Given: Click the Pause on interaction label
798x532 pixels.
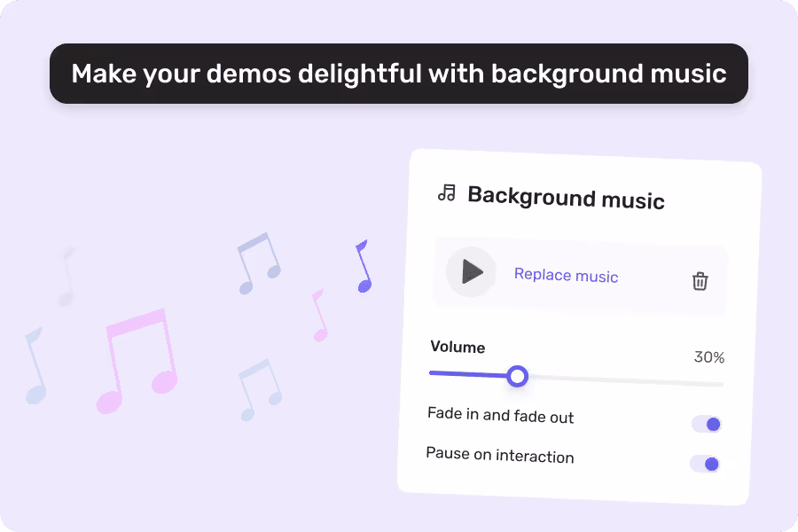Looking at the screenshot, I should (500, 455).
